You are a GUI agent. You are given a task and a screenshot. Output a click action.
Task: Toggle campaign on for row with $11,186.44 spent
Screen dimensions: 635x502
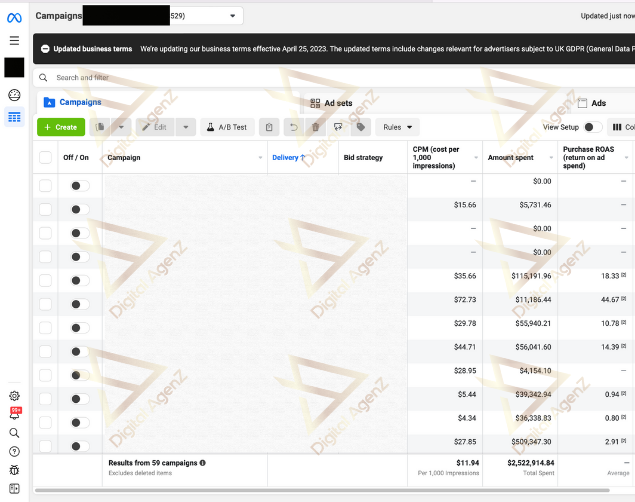tap(79, 304)
